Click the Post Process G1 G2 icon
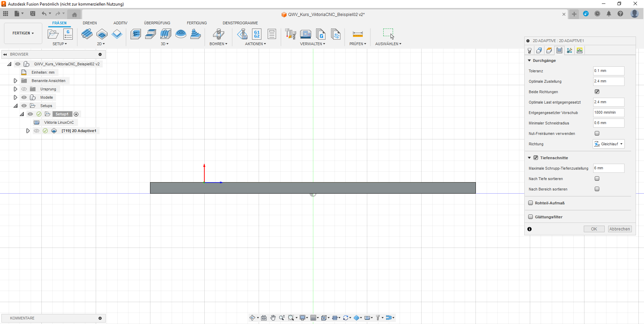The image size is (644, 324). 257,34
